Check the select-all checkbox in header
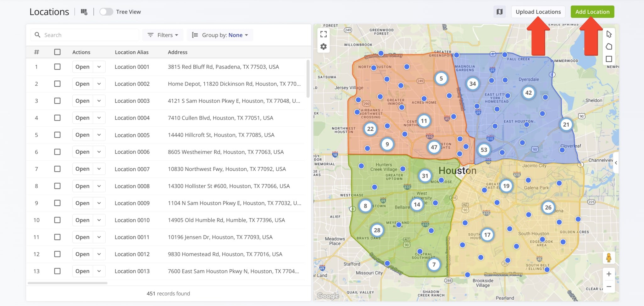 57,52
